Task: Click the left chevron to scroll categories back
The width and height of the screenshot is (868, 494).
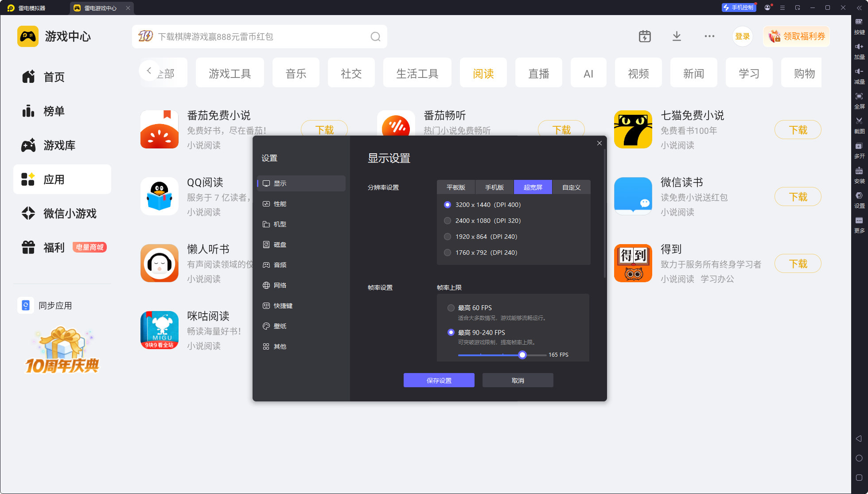Action: click(x=149, y=70)
